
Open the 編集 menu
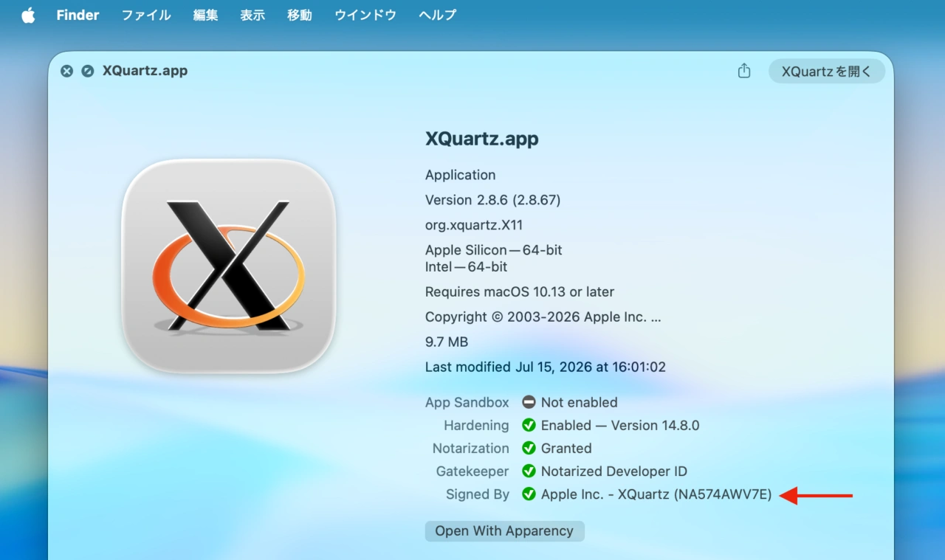[205, 15]
